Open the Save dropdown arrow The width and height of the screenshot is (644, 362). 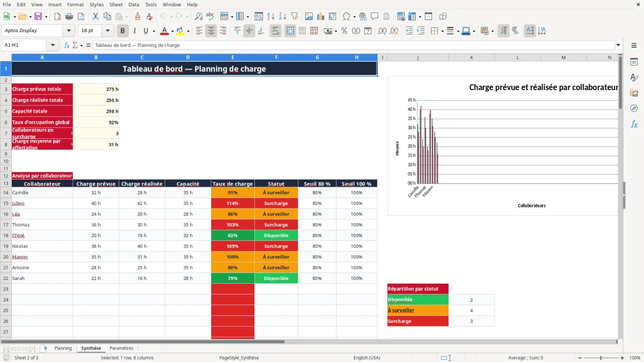(46, 17)
